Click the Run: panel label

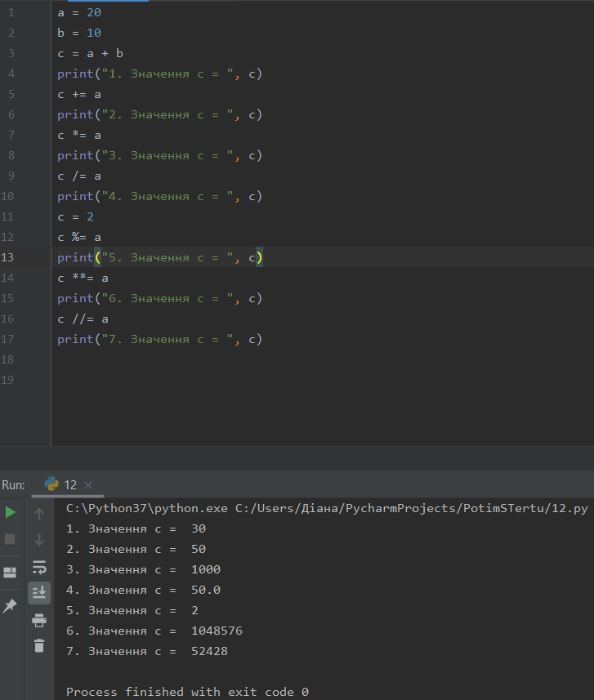(14, 484)
